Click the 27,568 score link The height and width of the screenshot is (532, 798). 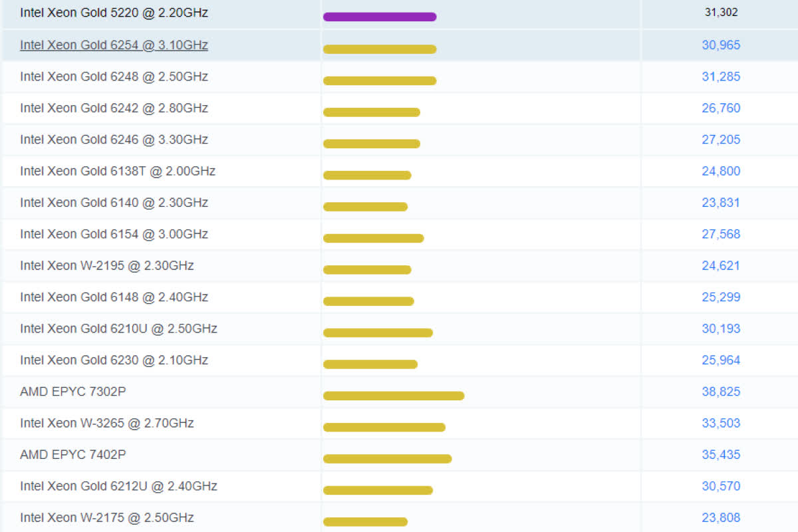721,234
